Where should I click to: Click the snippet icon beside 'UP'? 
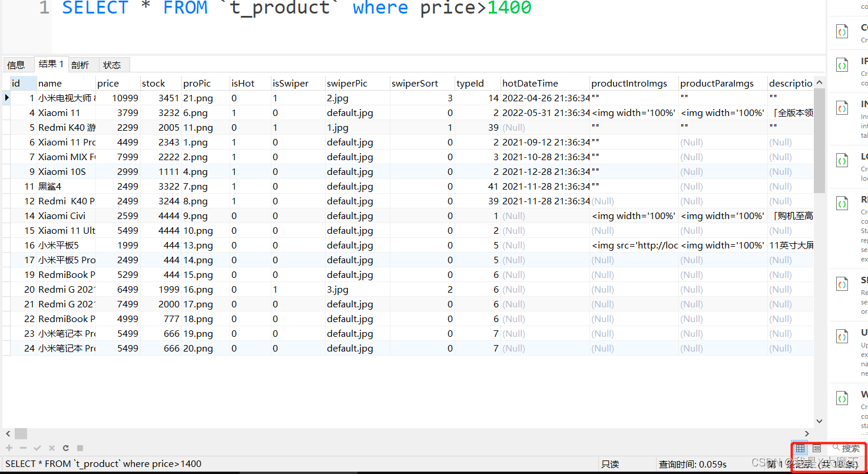[843, 336]
